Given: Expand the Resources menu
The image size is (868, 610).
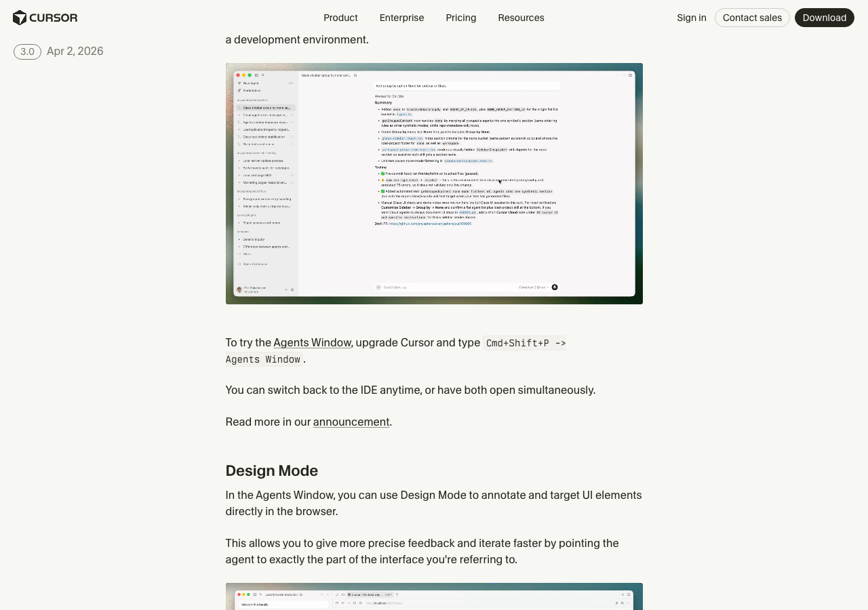Looking at the screenshot, I should point(521,18).
